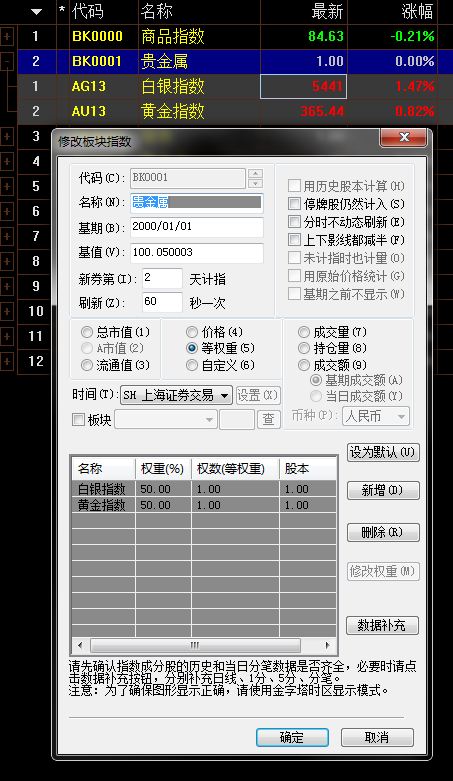Enable 停牌股仍然计入 checkbox
Image resolution: width=453 pixels, height=781 pixels.
(295, 204)
